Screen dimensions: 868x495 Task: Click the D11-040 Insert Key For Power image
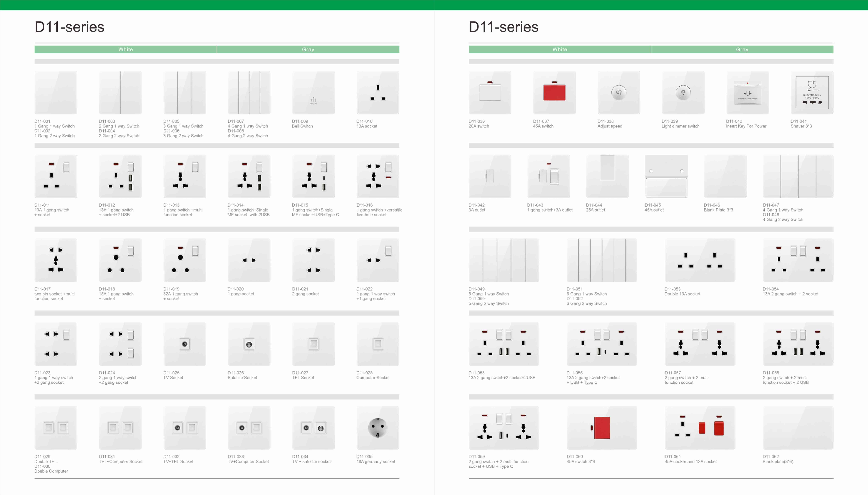tap(747, 92)
